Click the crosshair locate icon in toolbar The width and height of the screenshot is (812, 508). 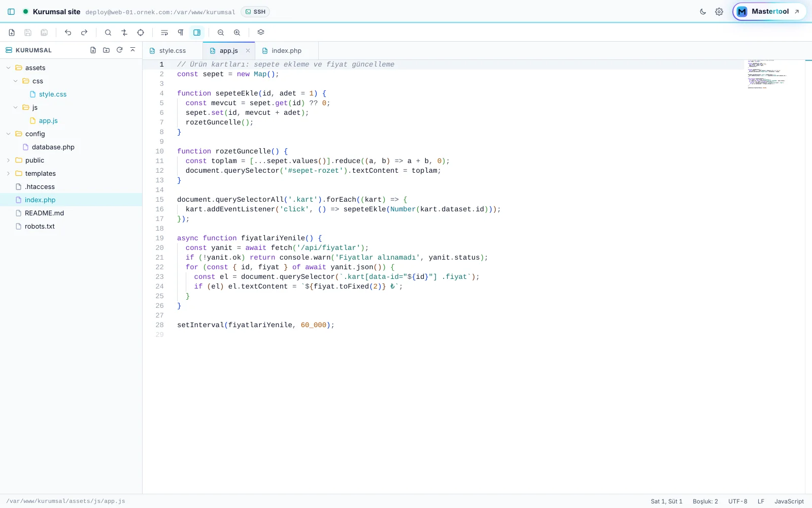(141, 33)
